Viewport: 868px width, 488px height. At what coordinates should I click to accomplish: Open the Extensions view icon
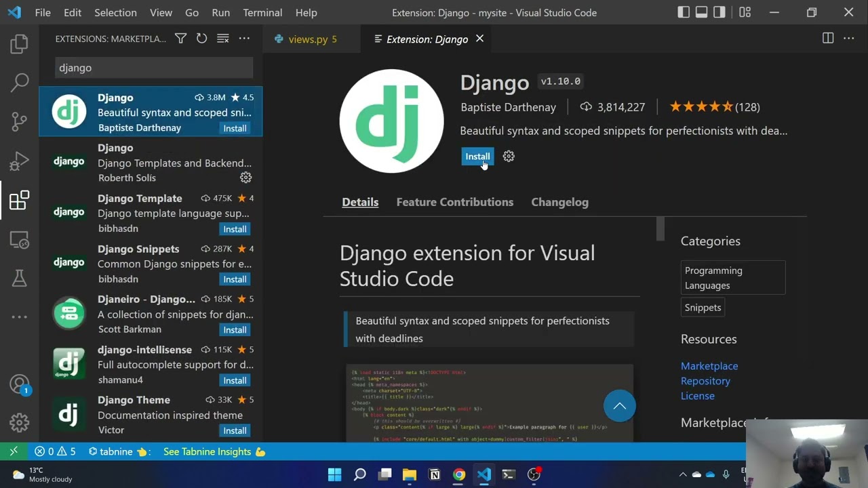pyautogui.click(x=19, y=201)
